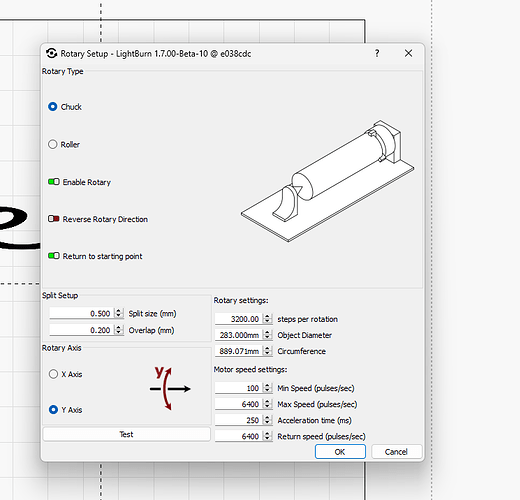Confirm settings with the OK button
Viewport: 520px width, 500px height.
coord(340,452)
